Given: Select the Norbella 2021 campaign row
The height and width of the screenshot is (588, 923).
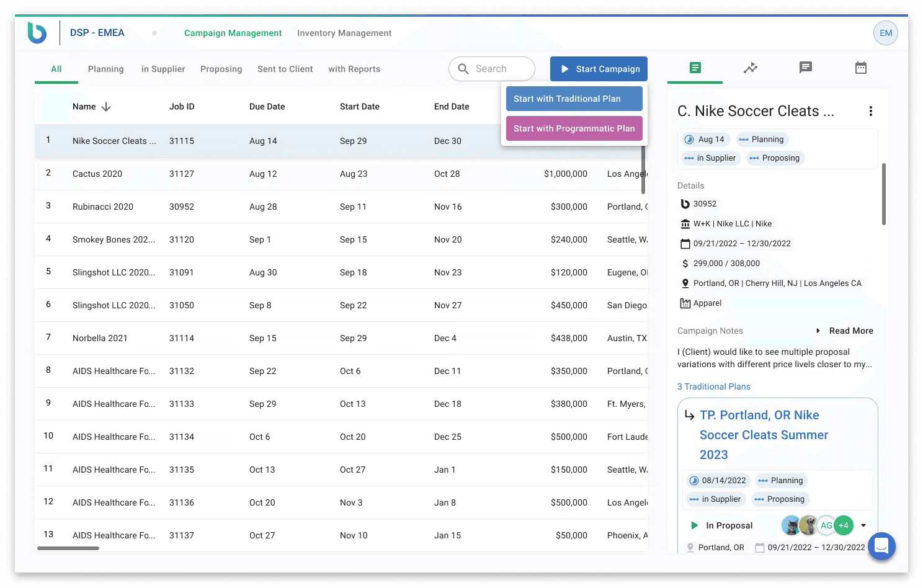Looking at the screenshot, I should tap(341, 338).
